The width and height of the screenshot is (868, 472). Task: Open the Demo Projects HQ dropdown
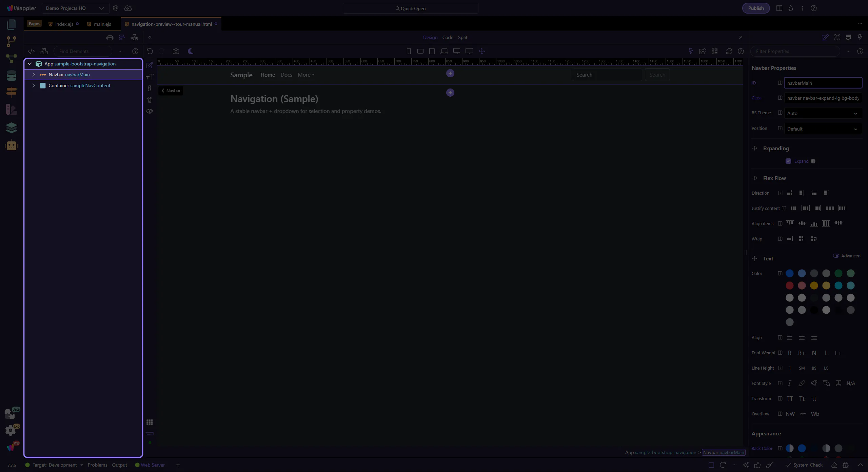75,8
